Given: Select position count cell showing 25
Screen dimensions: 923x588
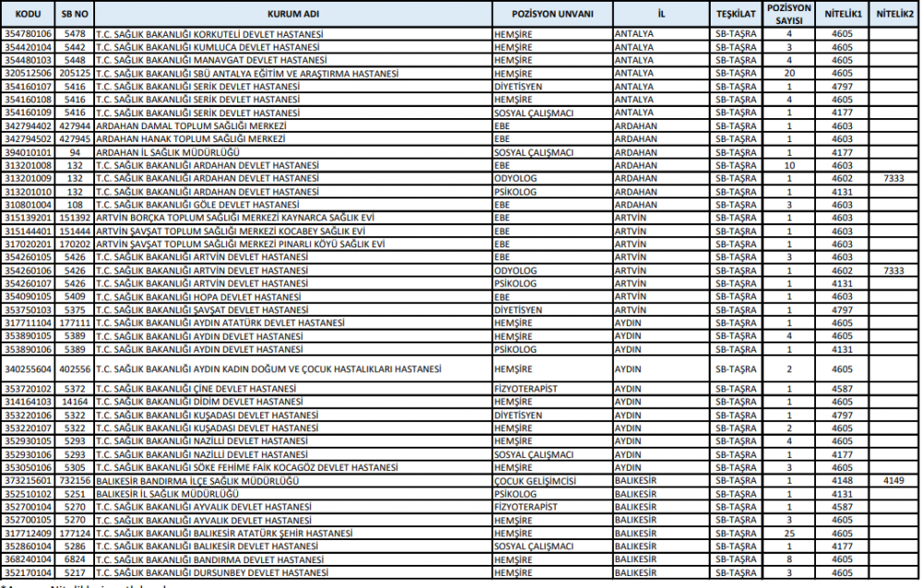Looking at the screenshot, I should coord(789,534).
